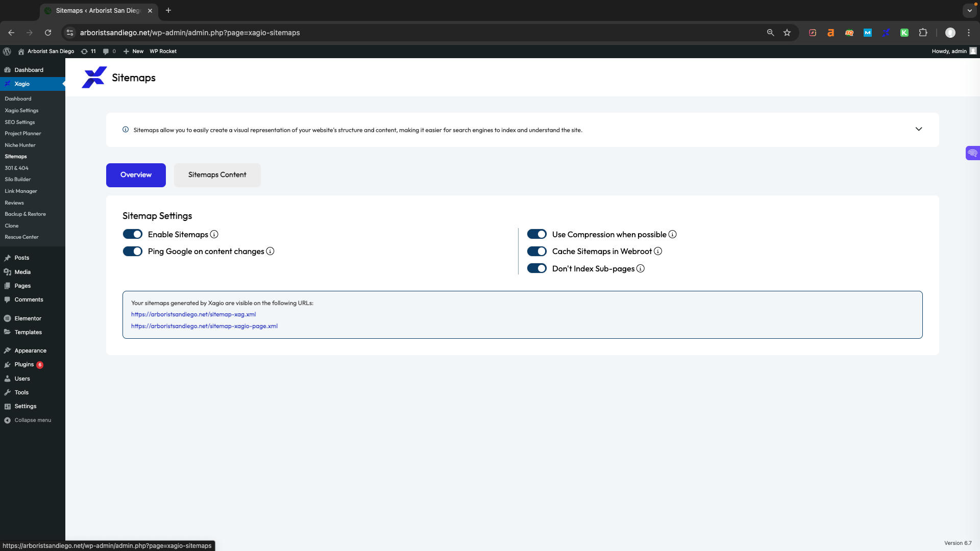Toggle Cache Sitemaps in Webroot
980x551 pixels.
(537, 252)
